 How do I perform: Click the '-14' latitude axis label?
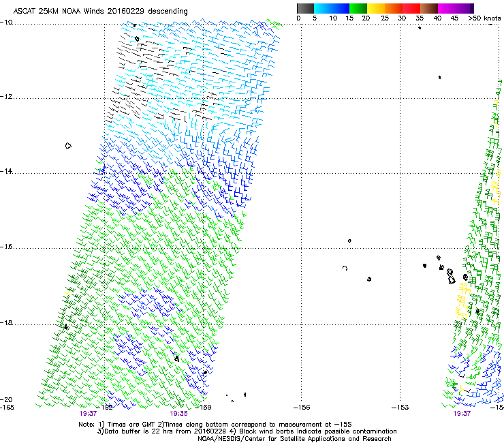(x=6, y=171)
